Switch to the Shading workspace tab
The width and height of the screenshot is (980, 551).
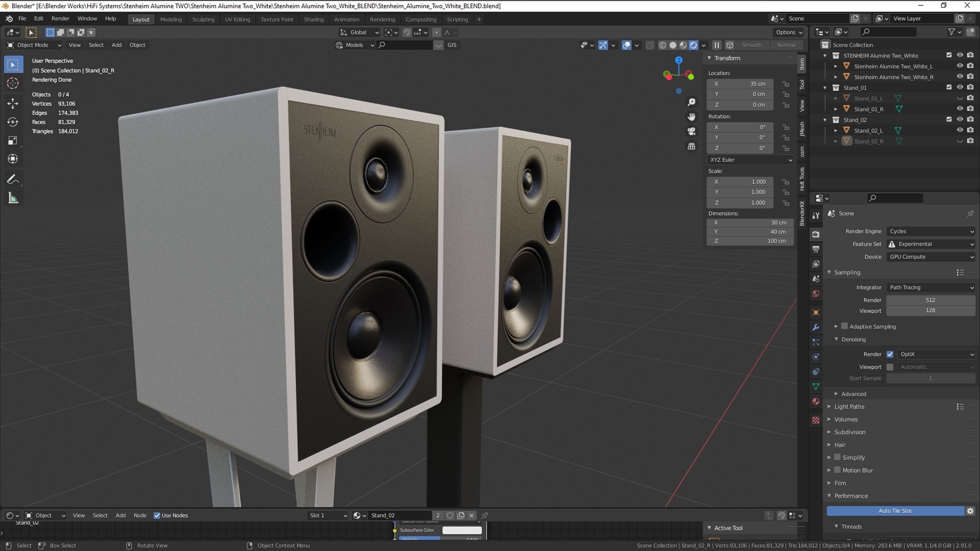pyautogui.click(x=314, y=19)
